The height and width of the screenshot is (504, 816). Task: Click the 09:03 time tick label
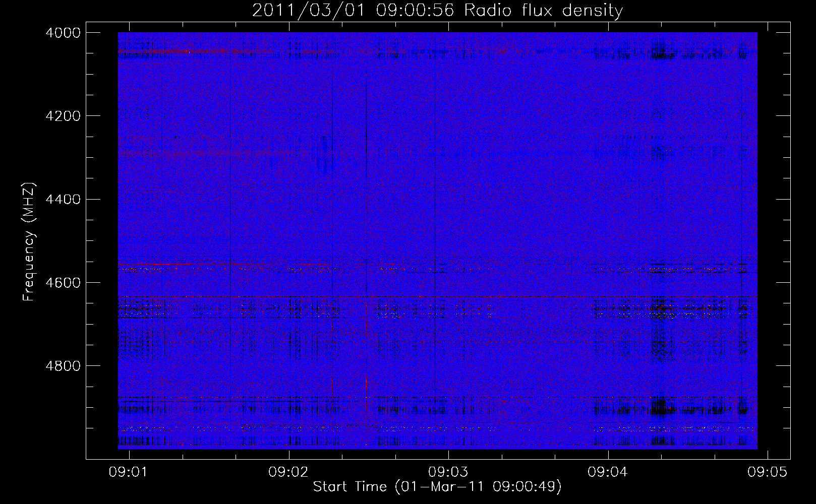coord(448,472)
